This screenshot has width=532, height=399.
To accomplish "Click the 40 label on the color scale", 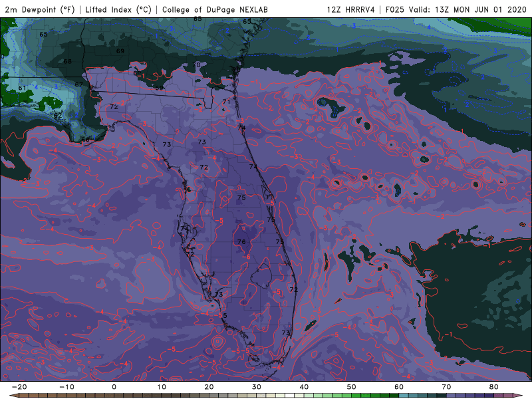I will tap(304, 387).
